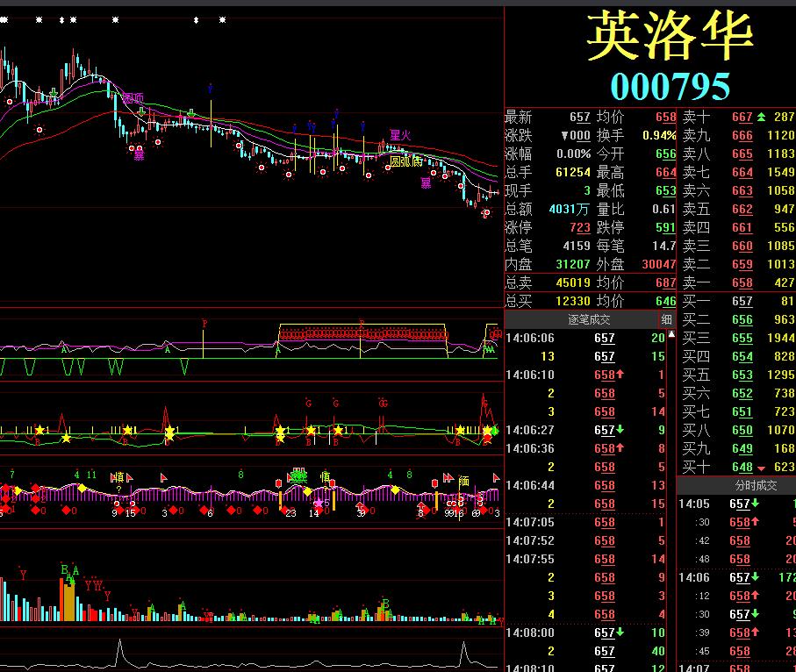Select the 14:07:05 trade row
796x672 pixels.
pos(586,522)
